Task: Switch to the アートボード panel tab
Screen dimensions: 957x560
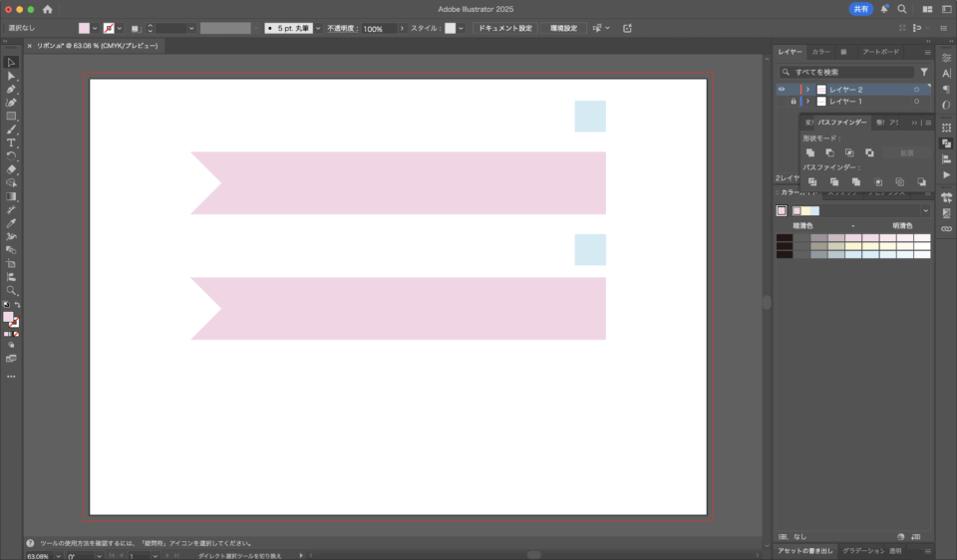Action: click(x=880, y=52)
